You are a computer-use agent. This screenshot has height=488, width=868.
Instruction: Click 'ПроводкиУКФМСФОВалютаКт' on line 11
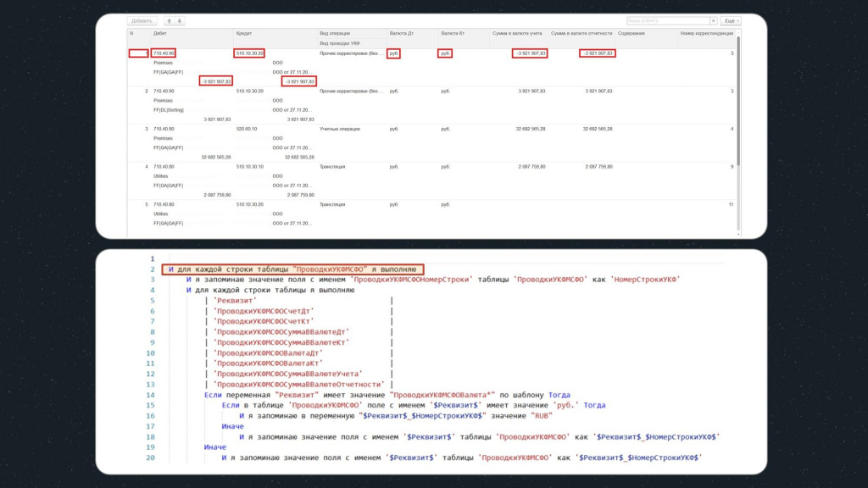click(268, 363)
